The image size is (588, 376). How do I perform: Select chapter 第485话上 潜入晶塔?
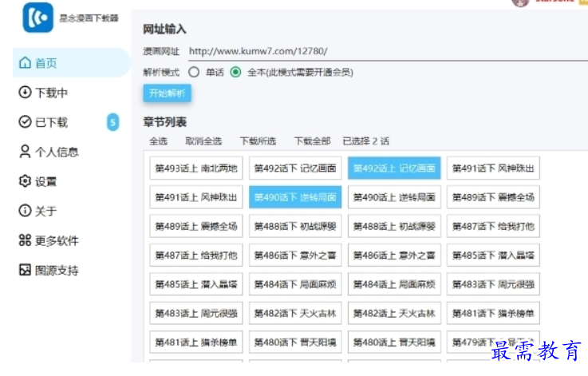click(196, 284)
